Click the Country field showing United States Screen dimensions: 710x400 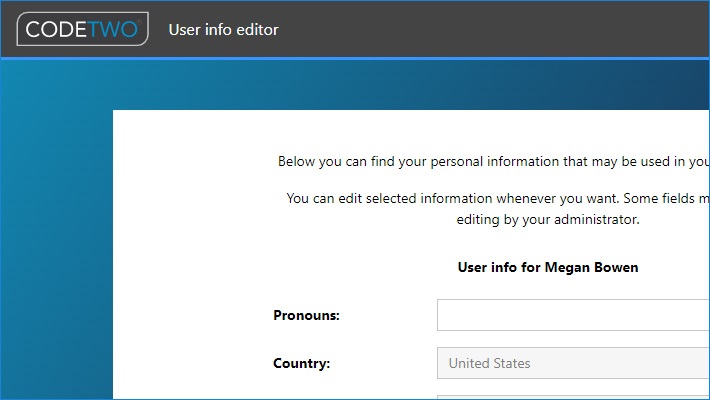pyautogui.click(x=573, y=363)
